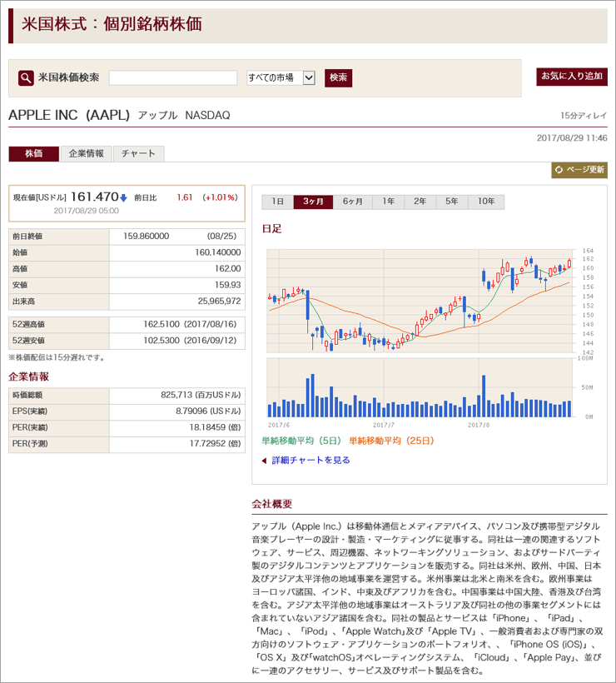This screenshot has height=683, width=616.
Task: Click the PER(実績) value 18.18459
Action: 207,427
